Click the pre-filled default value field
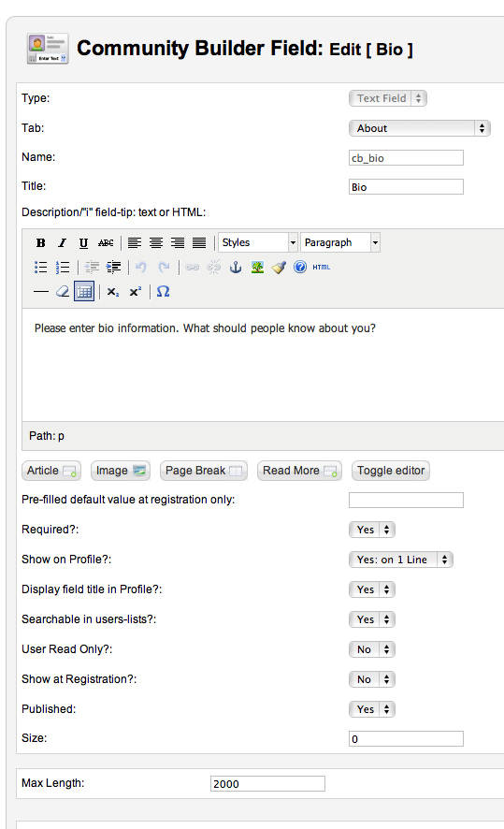The width and height of the screenshot is (504, 829). tap(406, 501)
